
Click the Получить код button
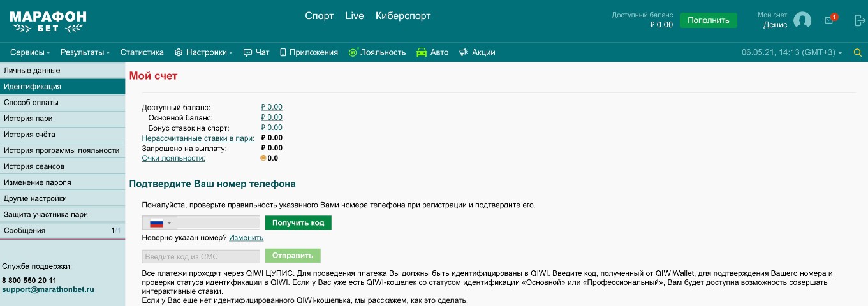(x=298, y=222)
